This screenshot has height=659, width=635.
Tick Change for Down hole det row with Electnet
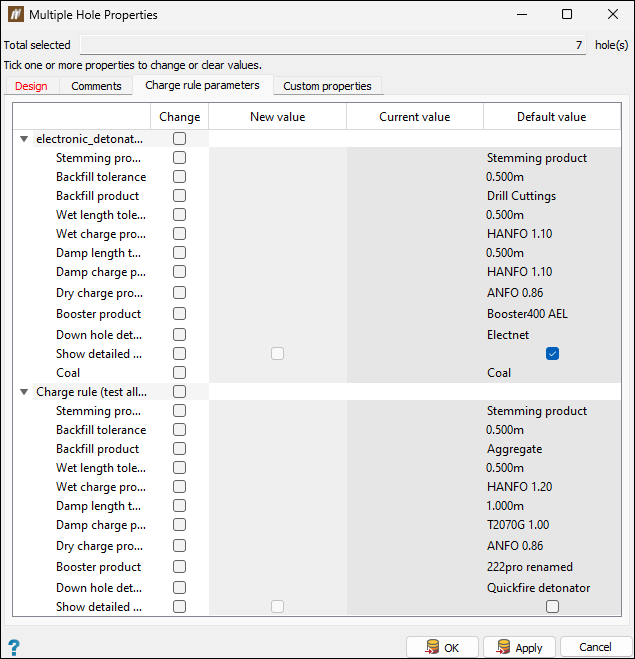(x=179, y=335)
